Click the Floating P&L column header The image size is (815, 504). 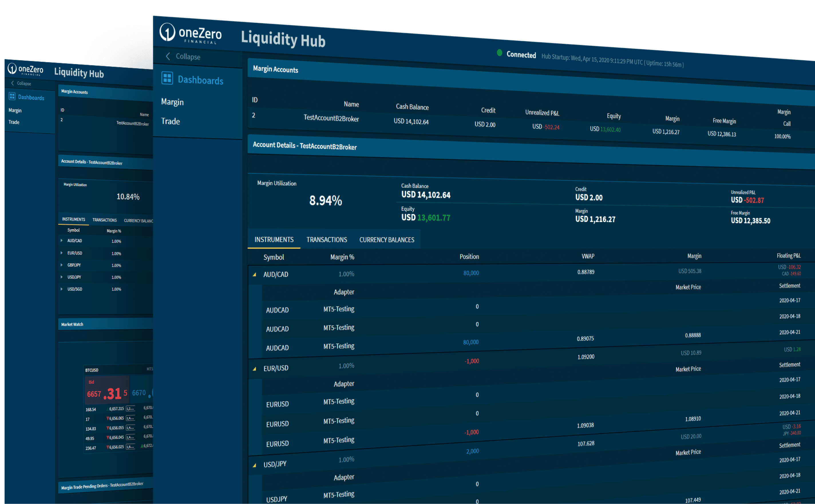[789, 255]
